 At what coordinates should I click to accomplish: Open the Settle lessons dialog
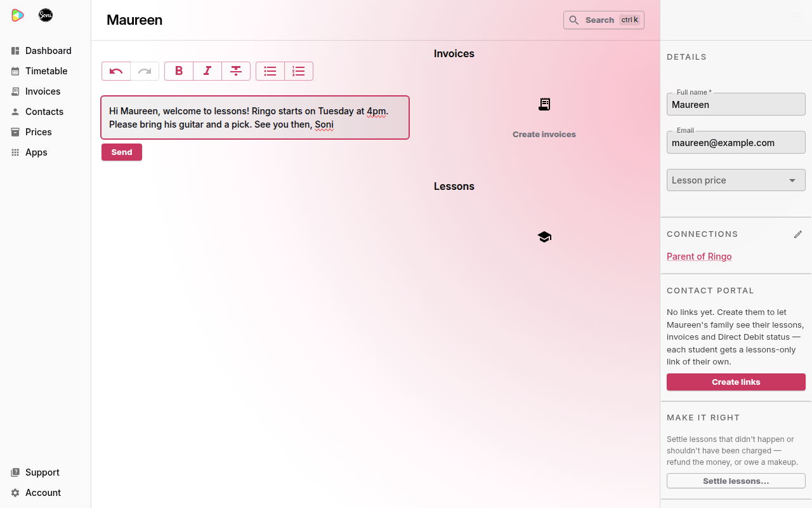click(736, 481)
